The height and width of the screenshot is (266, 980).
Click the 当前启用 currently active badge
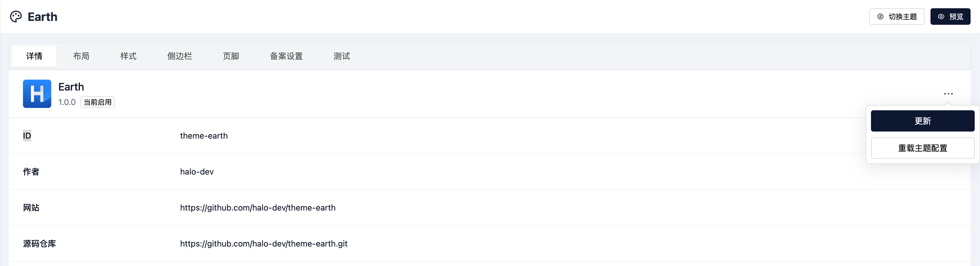(98, 102)
